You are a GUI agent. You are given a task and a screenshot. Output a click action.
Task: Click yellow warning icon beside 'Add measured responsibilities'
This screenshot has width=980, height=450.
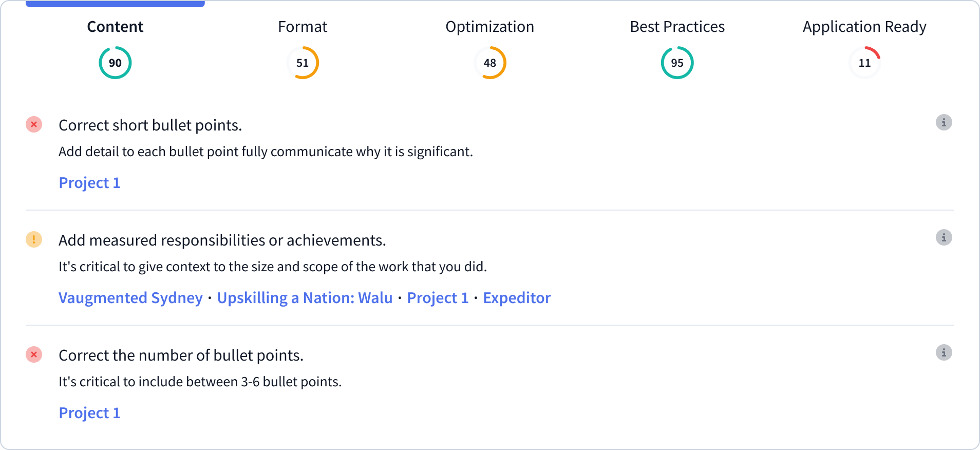click(34, 239)
